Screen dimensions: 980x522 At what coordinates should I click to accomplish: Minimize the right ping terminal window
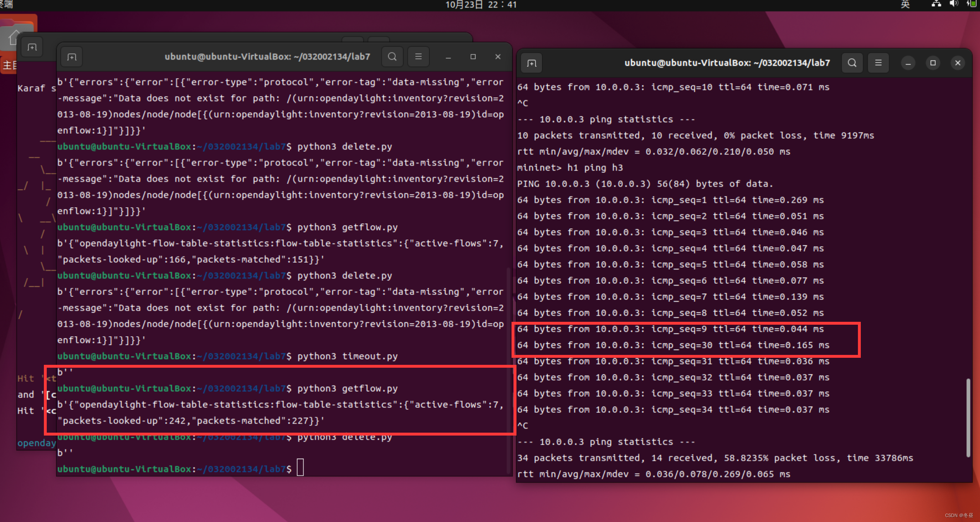(908, 63)
